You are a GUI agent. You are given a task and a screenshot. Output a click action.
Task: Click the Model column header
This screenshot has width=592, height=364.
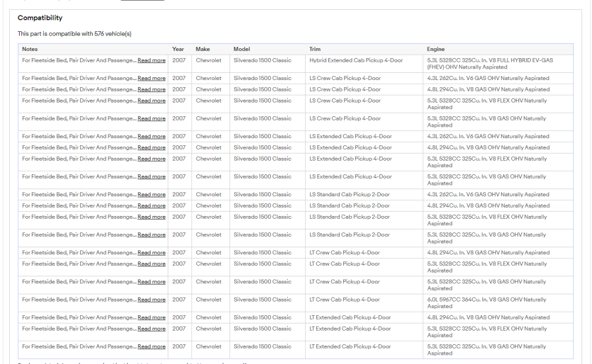pyautogui.click(x=242, y=49)
